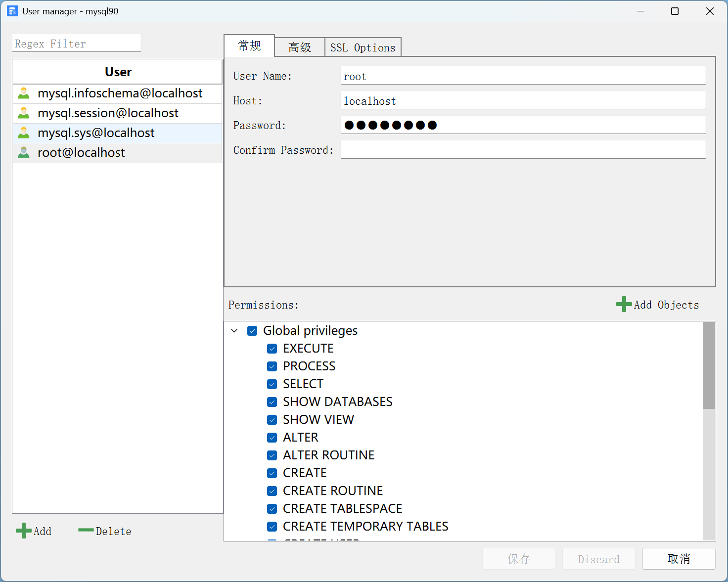
Task: Toggle the CREATE TABLESPACE privilege checkbox
Action: 272,509
